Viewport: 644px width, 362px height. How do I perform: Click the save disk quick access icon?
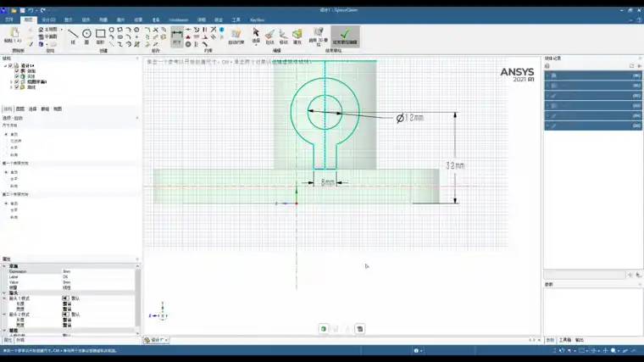(x=22, y=10)
